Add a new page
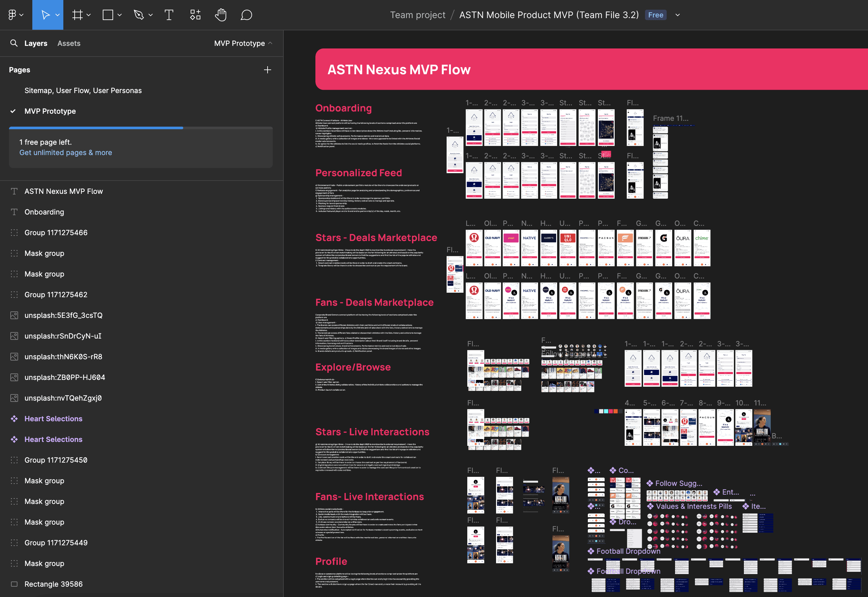The height and width of the screenshot is (597, 868). [267, 70]
